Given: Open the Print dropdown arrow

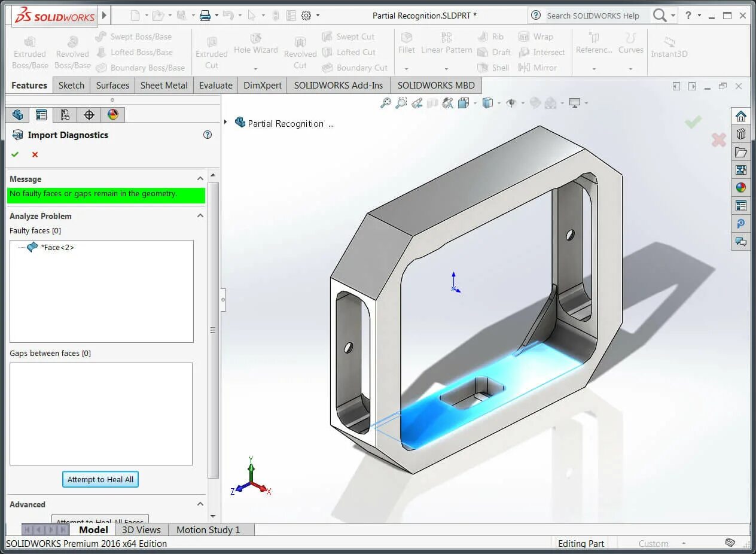Looking at the screenshot, I should pyautogui.click(x=217, y=16).
